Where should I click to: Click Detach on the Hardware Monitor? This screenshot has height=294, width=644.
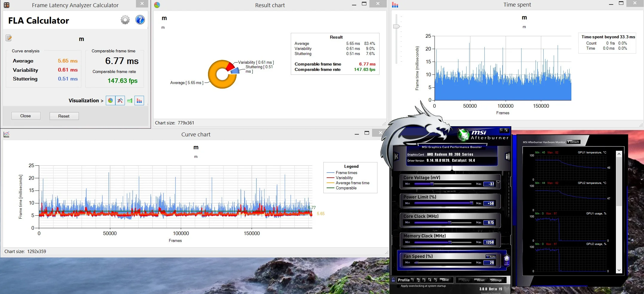pos(573,142)
